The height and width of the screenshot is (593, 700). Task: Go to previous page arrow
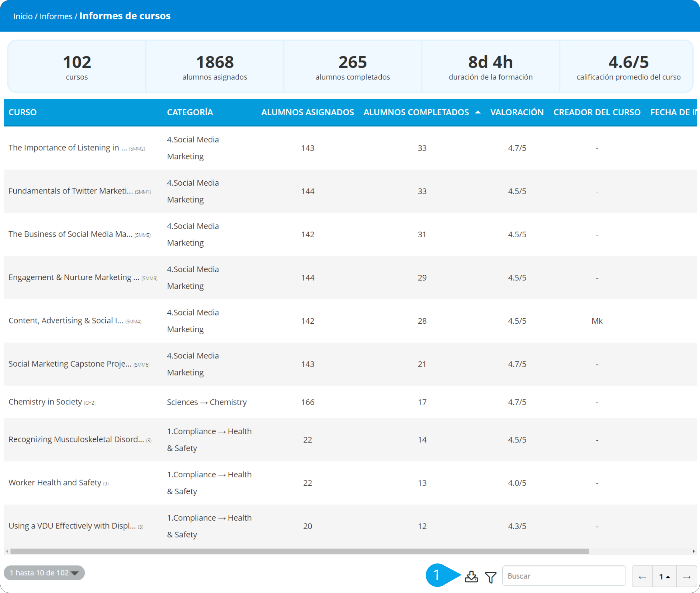click(642, 577)
